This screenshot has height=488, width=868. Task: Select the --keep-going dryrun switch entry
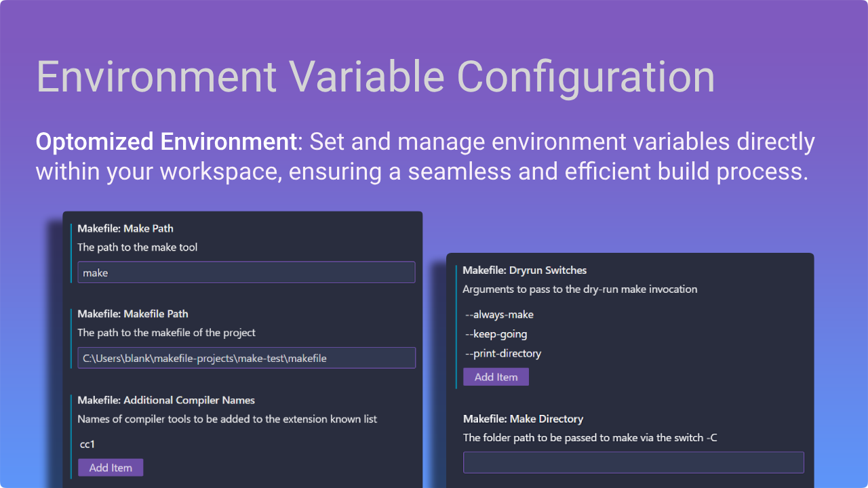(496, 334)
